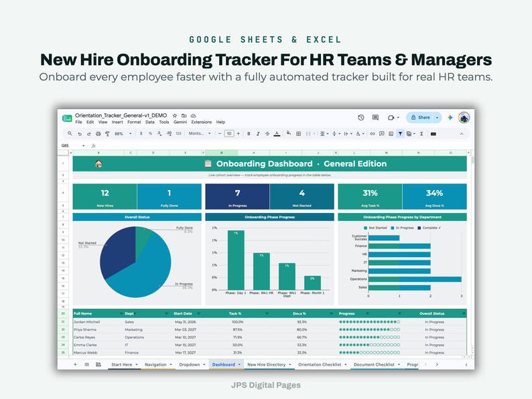
Task: Click the Gemini sparkle icon
Action: pos(450,118)
